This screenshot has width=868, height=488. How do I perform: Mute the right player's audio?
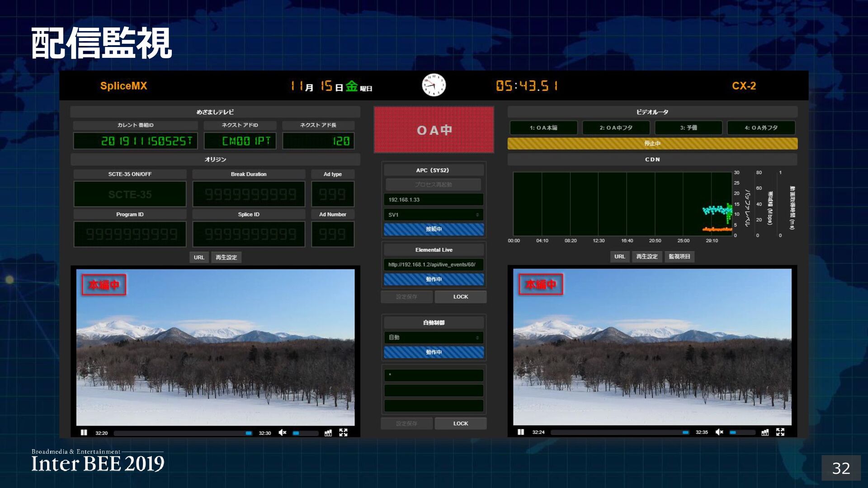pos(720,432)
